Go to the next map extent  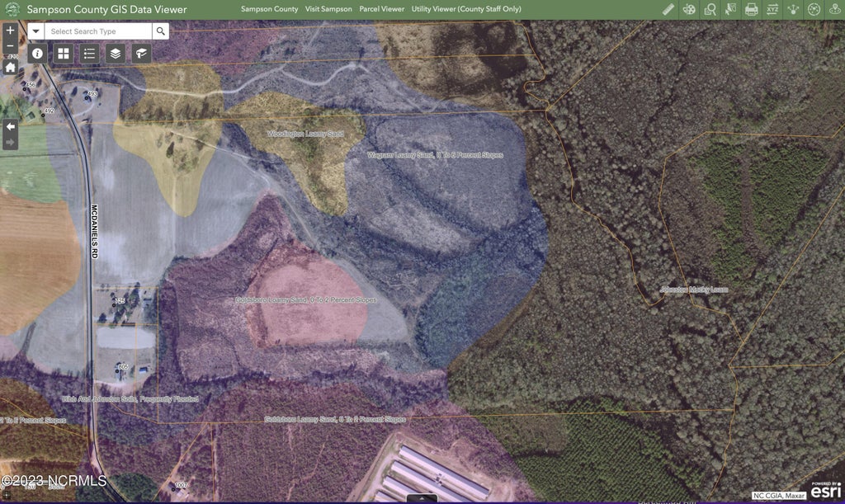tap(10, 142)
